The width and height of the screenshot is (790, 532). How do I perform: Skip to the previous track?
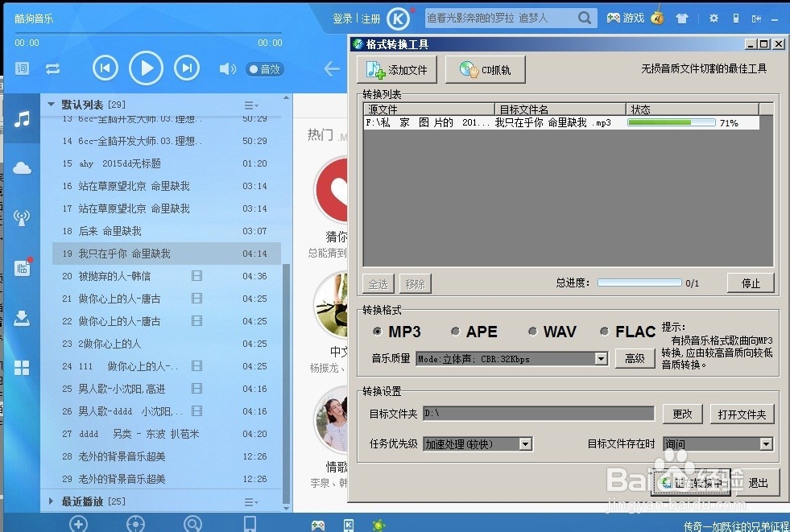pos(105,68)
